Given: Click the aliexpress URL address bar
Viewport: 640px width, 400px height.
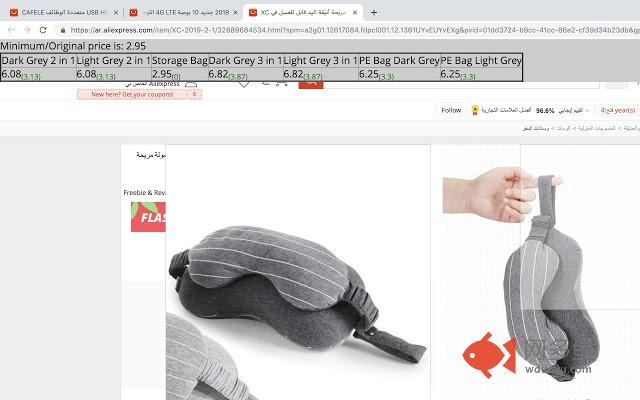Looking at the screenshot, I should [x=300, y=30].
